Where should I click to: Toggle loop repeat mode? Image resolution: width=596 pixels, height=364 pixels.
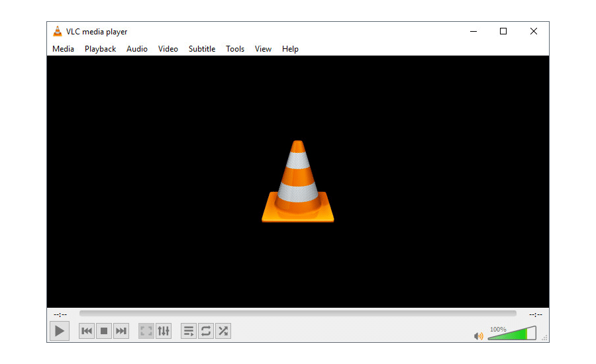click(206, 331)
